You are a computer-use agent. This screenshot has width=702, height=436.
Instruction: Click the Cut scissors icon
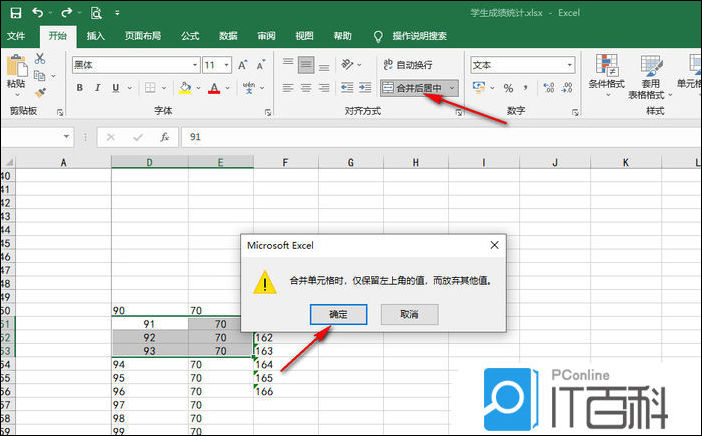point(41,59)
